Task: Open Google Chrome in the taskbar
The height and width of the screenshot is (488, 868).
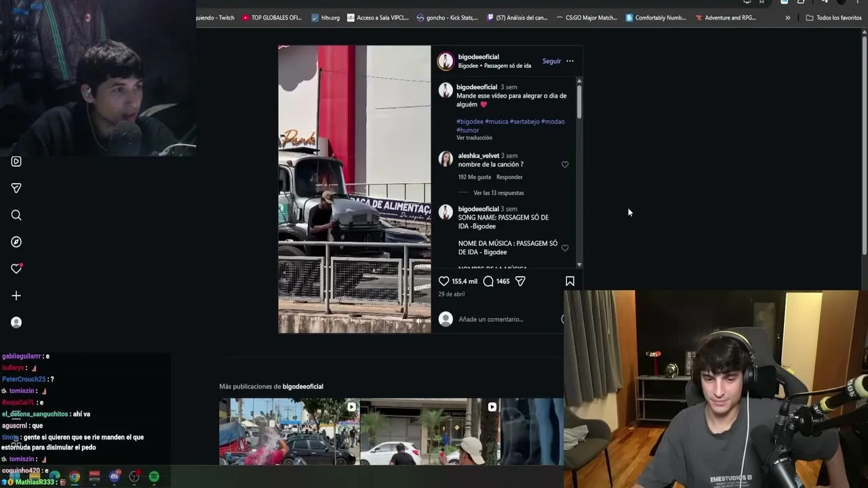Action: click(x=75, y=476)
